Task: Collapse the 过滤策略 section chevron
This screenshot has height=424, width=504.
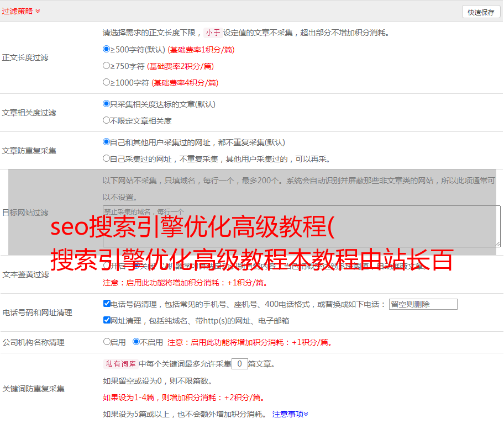Action: tap(38, 11)
